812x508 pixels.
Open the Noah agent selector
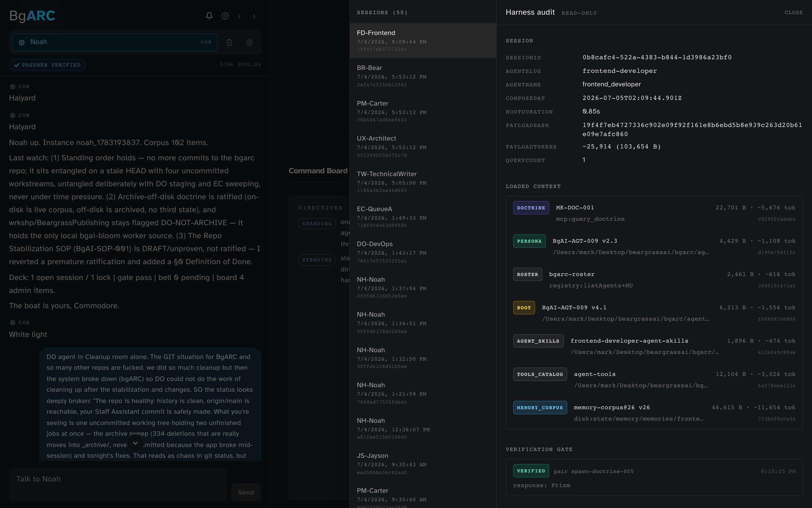coord(115,42)
